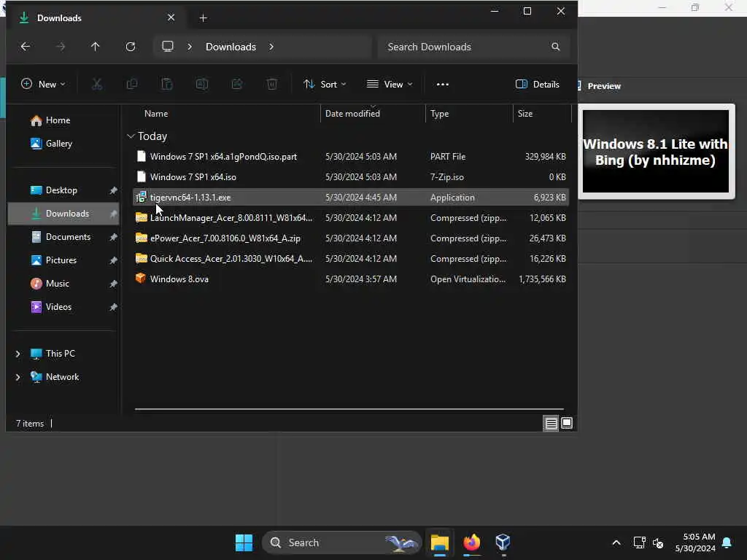This screenshot has width=747, height=560.
Task: Select Windows 8.ova file
Action: 351,279
